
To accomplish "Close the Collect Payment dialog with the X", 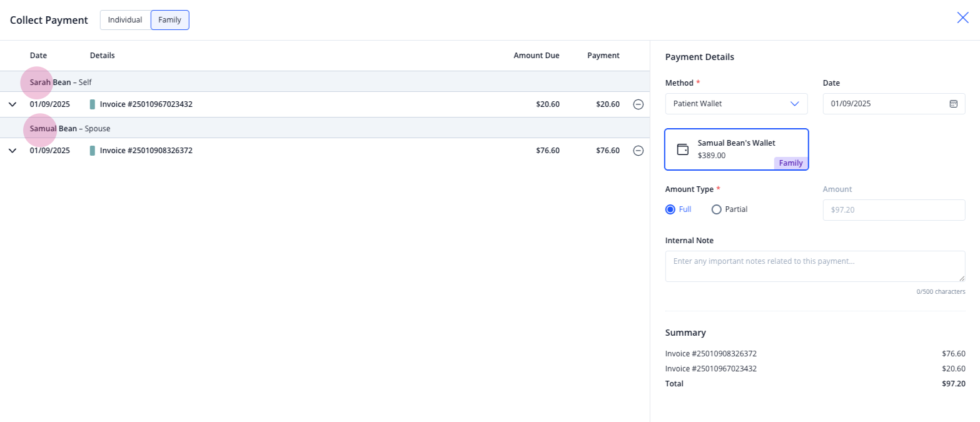I will [963, 18].
